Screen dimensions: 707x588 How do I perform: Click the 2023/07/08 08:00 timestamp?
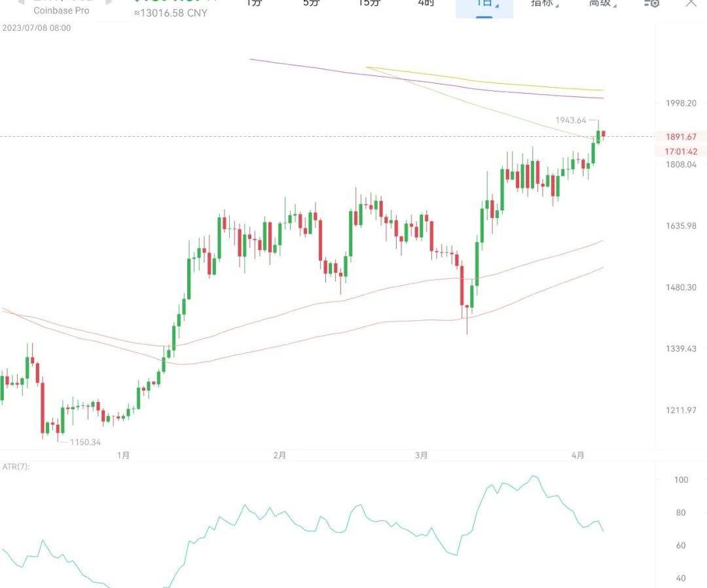tap(37, 28)
